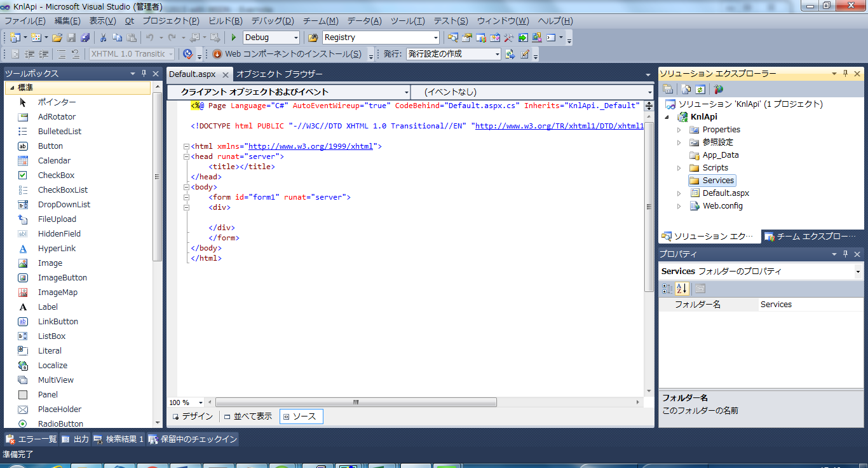Open the デバッグ(D) menu
Image resolution: width=868 pixels, height=468 pixels.
(272, 21)
